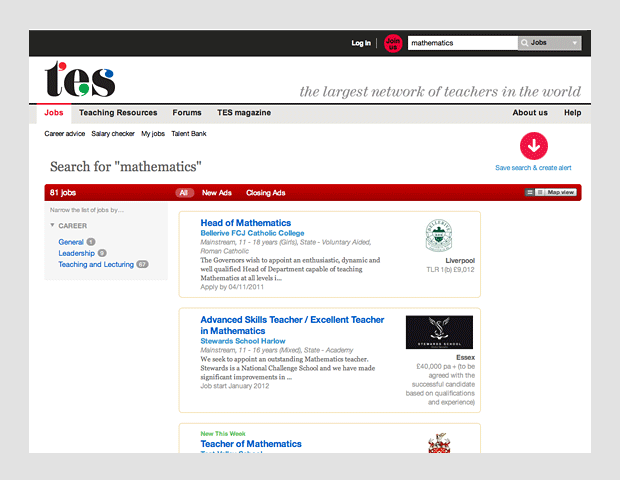Open the Head of Mathematics job listing

(246, 223)
